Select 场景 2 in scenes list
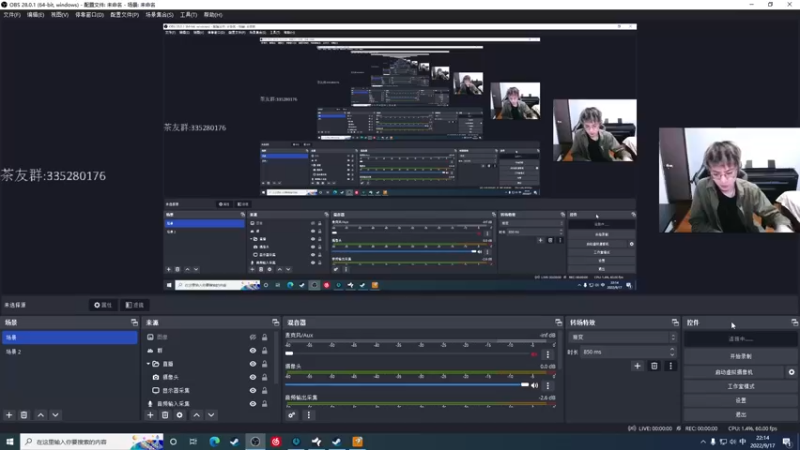Viewport: 800px width, 450px height. [70, 352]
